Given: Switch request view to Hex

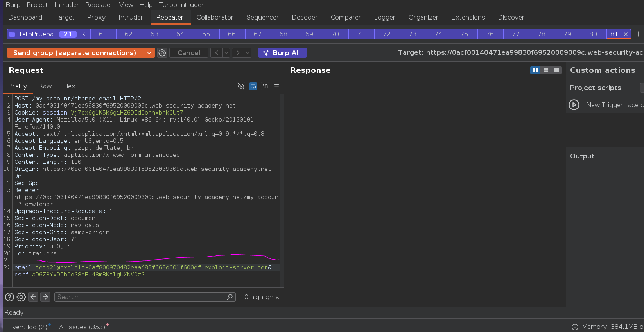Looking at the screenshot, I should (69, 86).
